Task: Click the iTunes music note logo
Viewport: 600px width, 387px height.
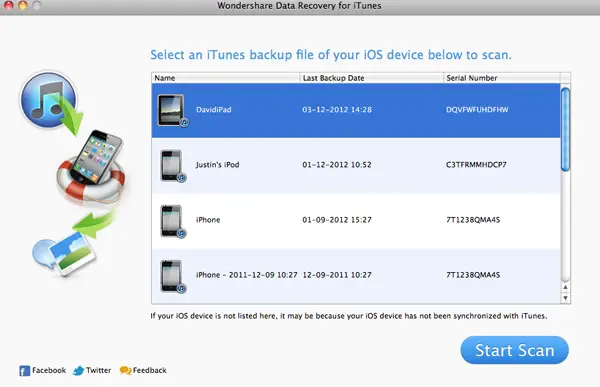Action: (48, 100)
